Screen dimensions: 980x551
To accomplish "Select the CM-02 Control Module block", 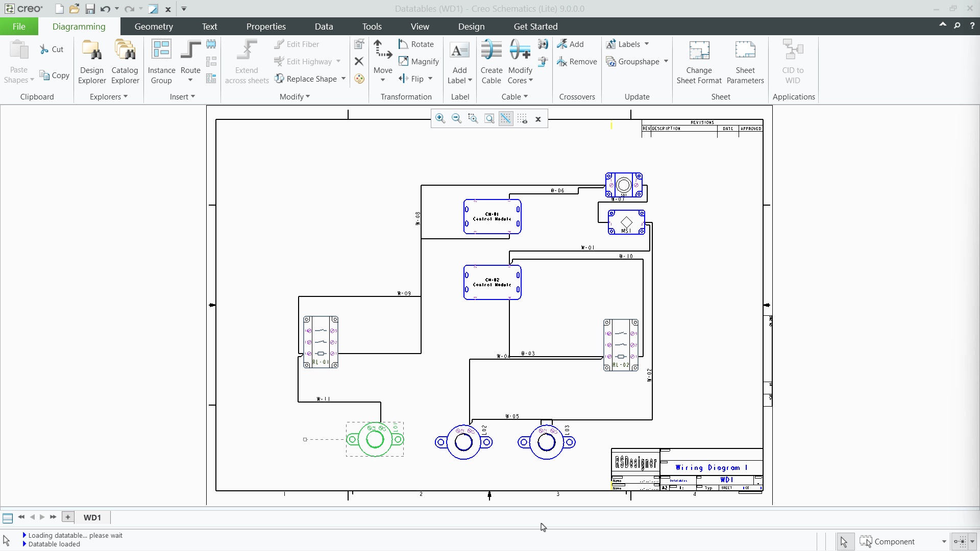I will [x=493, y=282].
